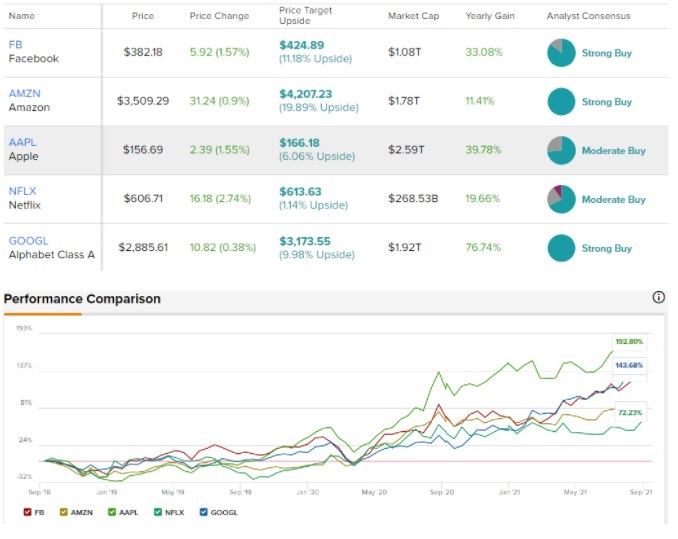Click the $382.18 Facebook price

point(143,52)
